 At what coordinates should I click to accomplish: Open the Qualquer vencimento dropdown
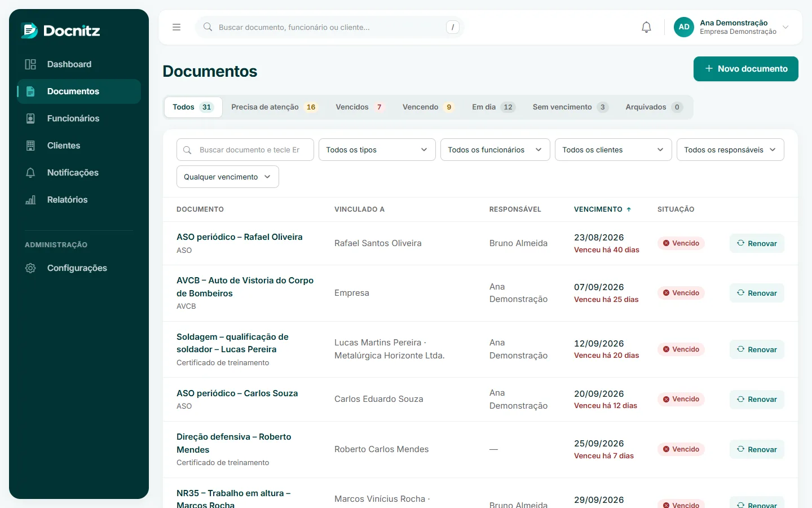[228, 177]
